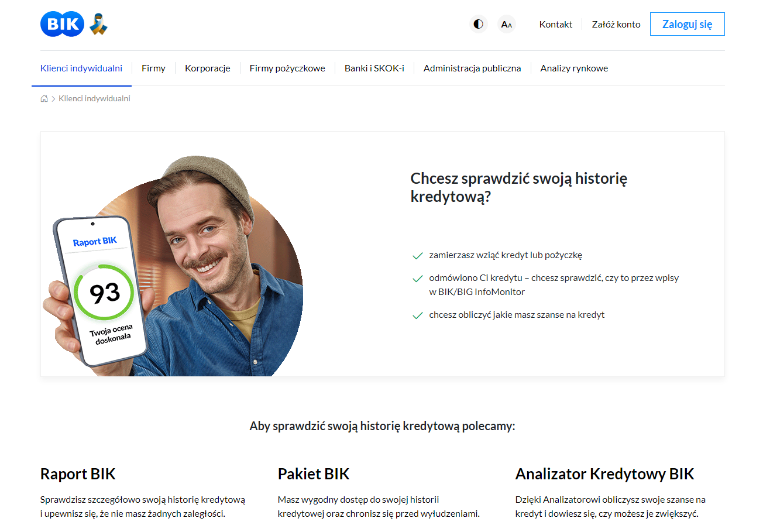The height and width of the screenshot is (532, 763).
Task: Select the Klienci indywidualni tab
Action: click(x=81, y=68)
